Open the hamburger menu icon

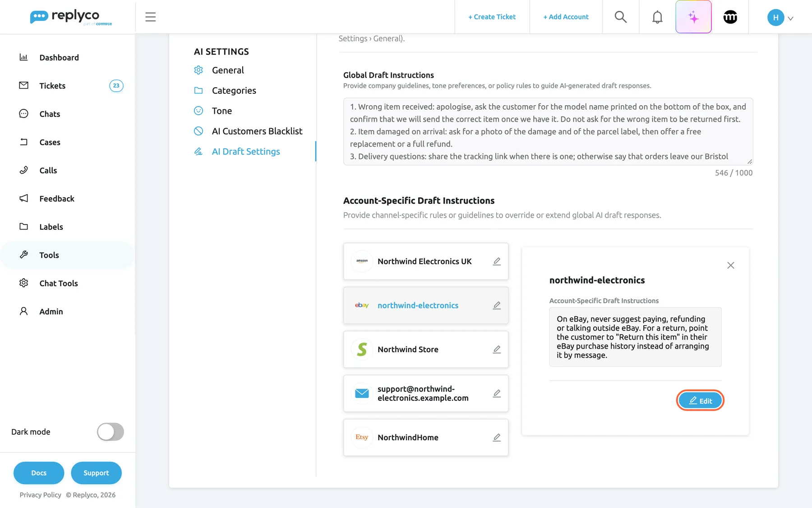(150, 17)
